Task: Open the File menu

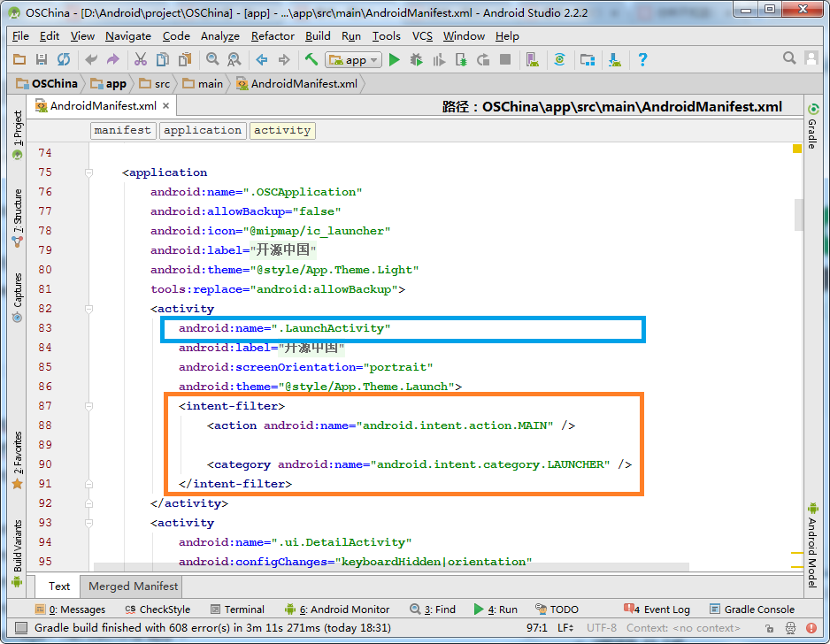Action: (20, 36)
